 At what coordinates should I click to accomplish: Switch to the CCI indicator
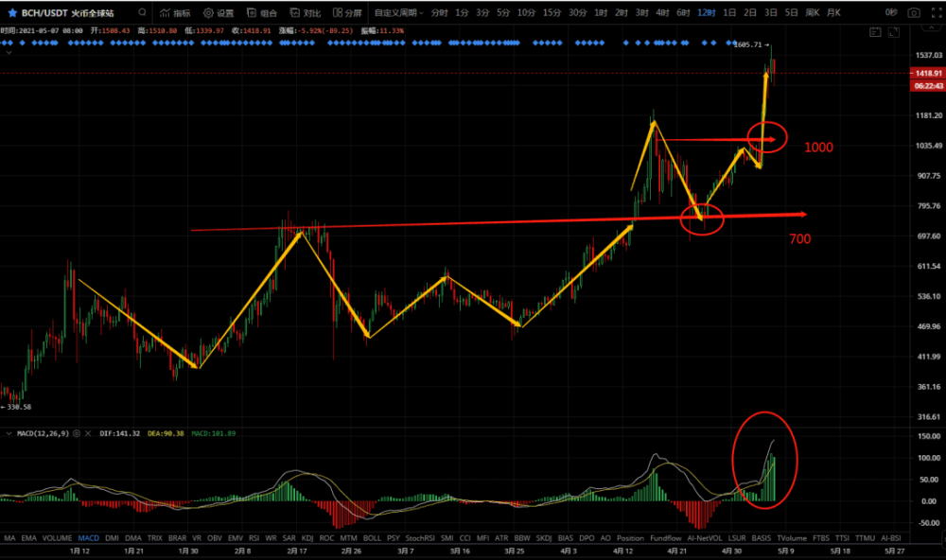point(465,537)
